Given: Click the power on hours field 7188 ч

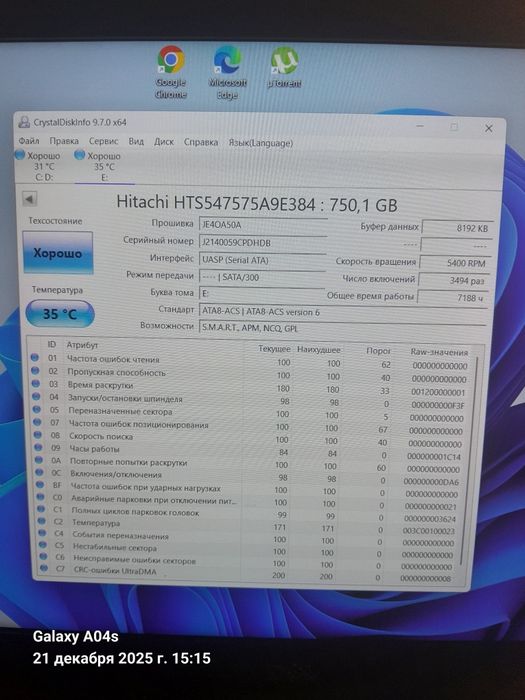Looking at the screenshot, I should [x=452, y=297].
